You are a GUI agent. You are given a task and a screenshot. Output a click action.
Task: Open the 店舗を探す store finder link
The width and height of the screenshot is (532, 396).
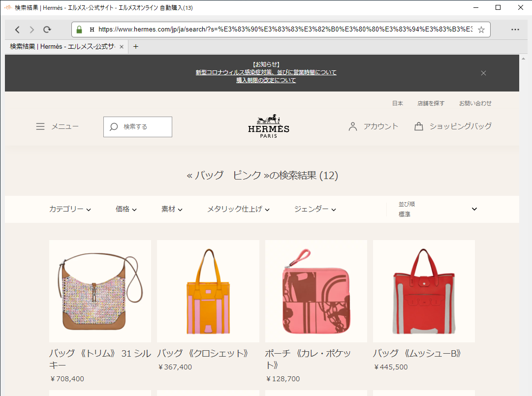tap(431, 103)
